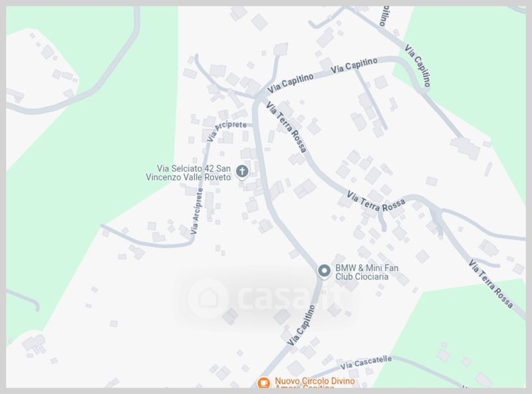This screenshot has width=532, height=394.
Task: Select the cut-off 'pitino' label at top edge
Action: point(384,16)
